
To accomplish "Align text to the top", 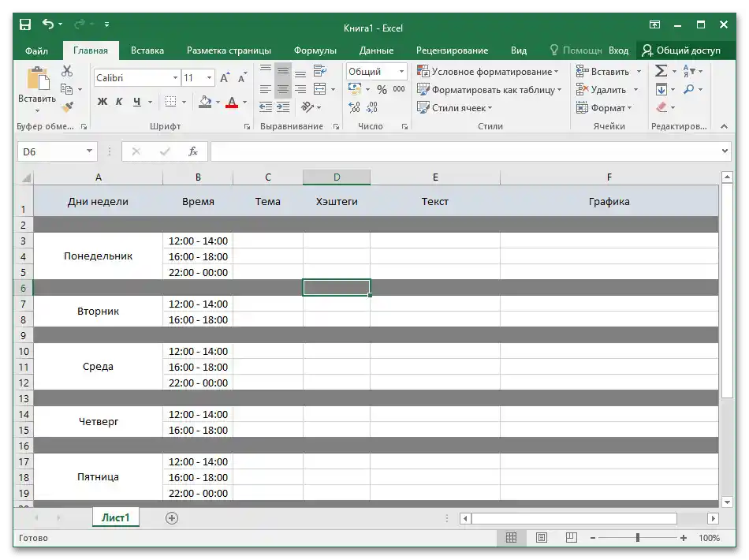I will [x=266, y=69].
